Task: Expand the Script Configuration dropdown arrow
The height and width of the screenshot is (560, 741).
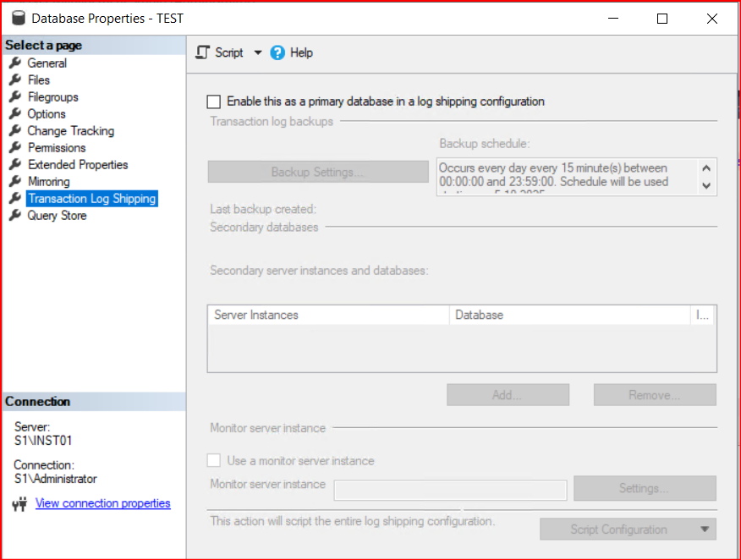Action: pyautogui.click(x=704, y=530)
